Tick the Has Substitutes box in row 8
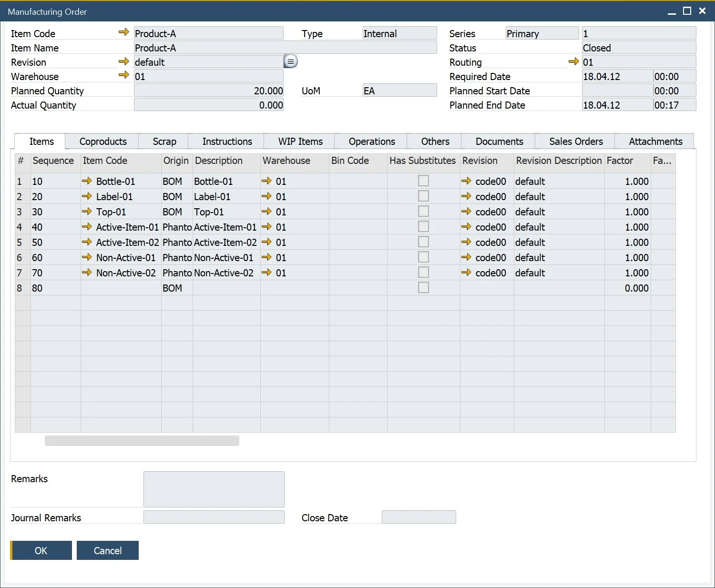 423,287
